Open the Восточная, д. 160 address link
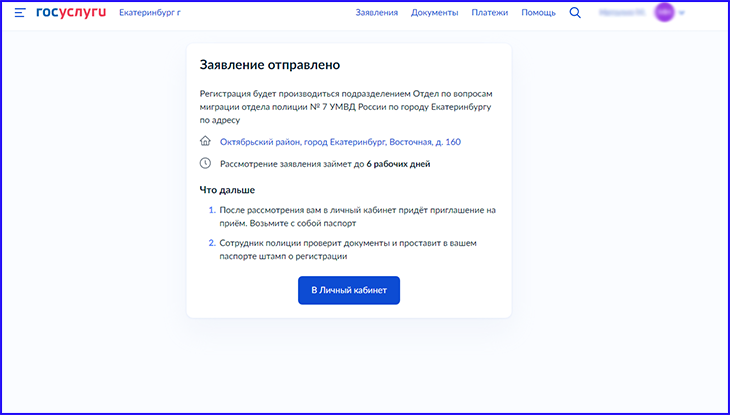The width and height of the screenshot is (730, 415). point(340,142)
